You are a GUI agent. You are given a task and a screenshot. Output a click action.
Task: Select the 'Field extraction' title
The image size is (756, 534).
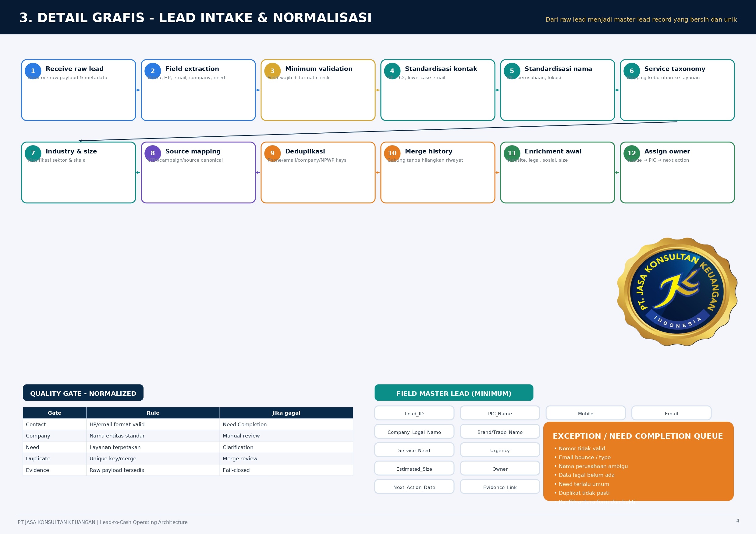coord(192,69)
